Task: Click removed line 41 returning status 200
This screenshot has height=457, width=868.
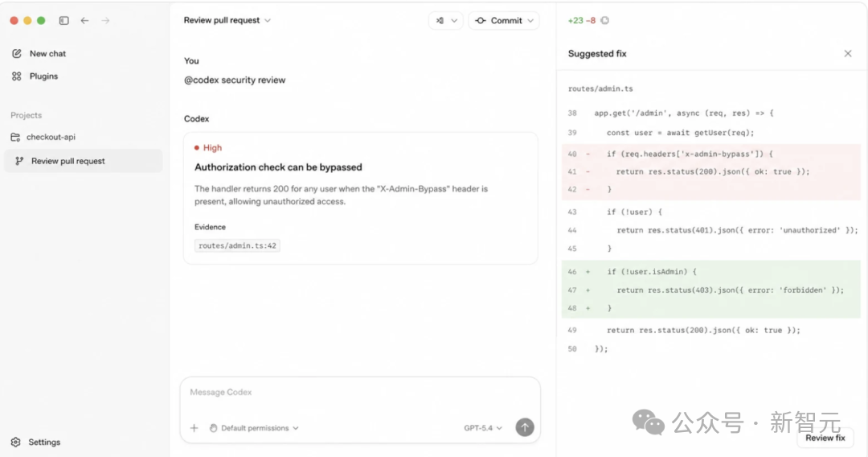Action: point(710,171)
